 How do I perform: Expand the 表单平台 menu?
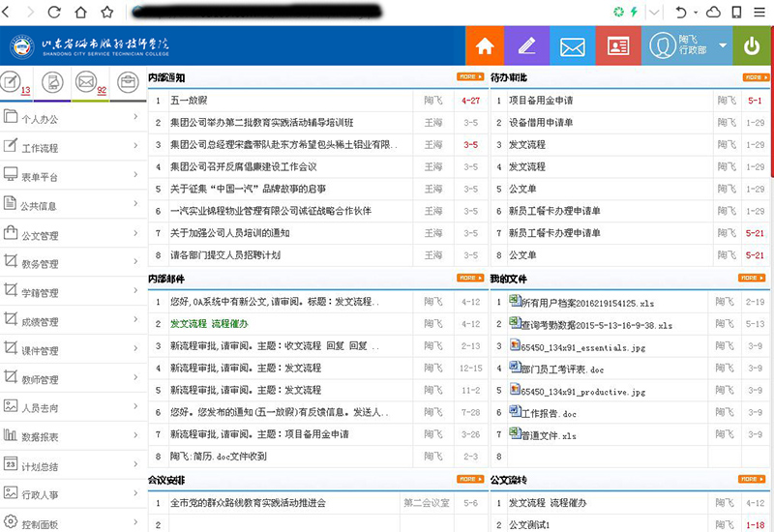[x=74, y=176]
